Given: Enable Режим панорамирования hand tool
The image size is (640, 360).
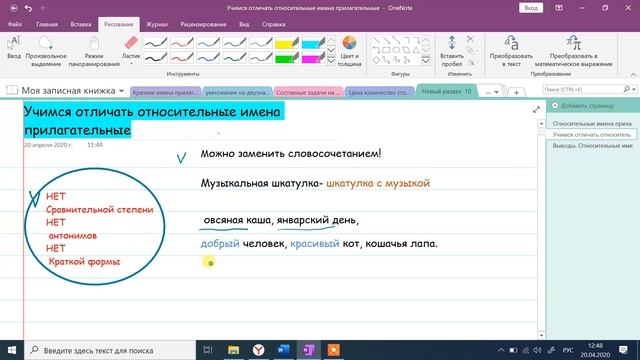Looking at the screenshot, I should pos(94,51).
